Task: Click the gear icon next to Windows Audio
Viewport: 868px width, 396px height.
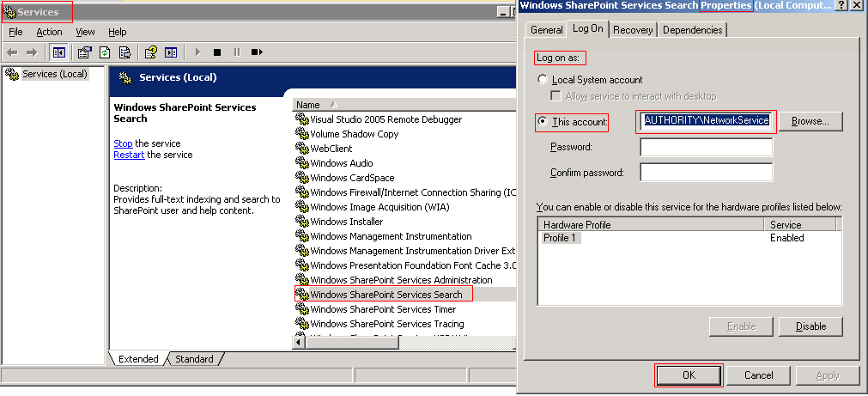Action: pyautogui.click(x=301, y=163)
